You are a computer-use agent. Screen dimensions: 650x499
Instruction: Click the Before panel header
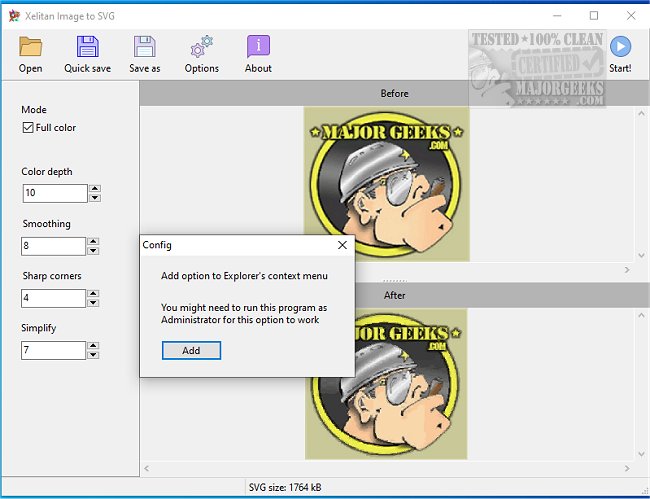tap(394, 93)
